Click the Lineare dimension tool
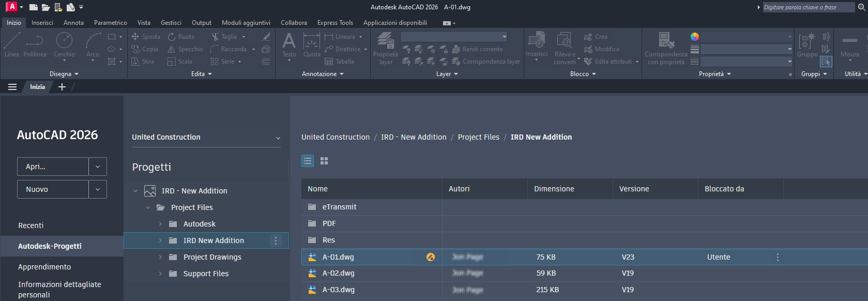The width and height of the screenshot is (868, 301). click(x=340, y=37)
